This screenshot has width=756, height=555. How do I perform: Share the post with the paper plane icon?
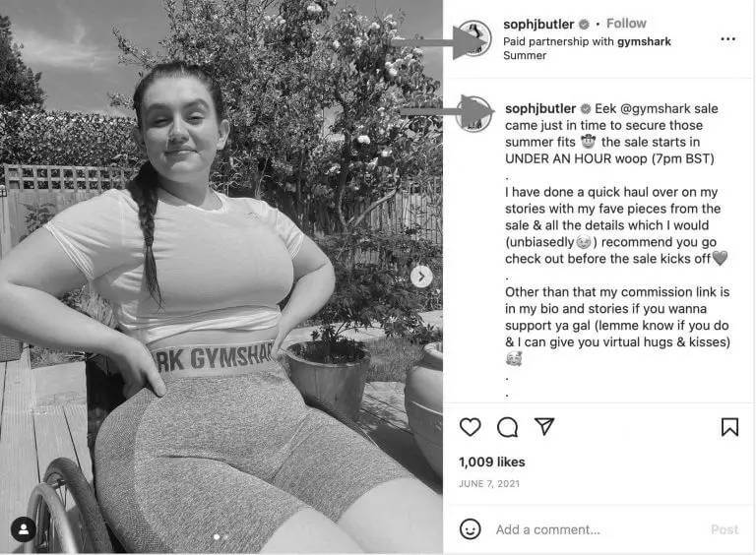(544, 426)
